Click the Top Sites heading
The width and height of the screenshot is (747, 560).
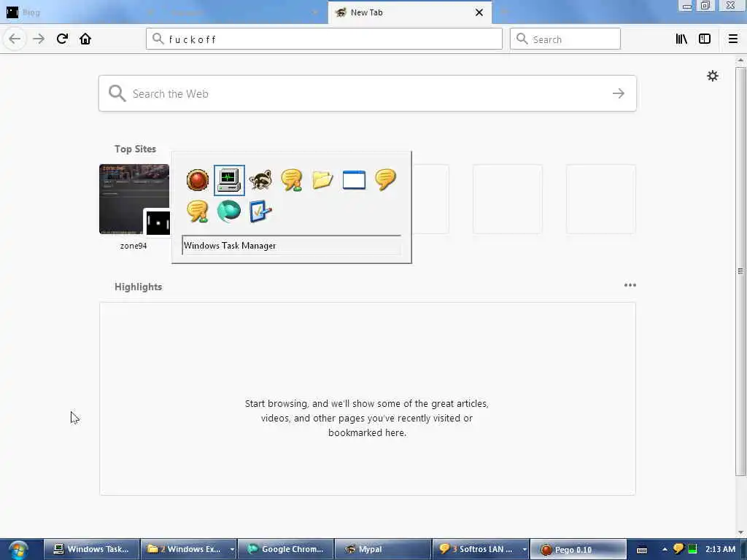click(135, 149)
